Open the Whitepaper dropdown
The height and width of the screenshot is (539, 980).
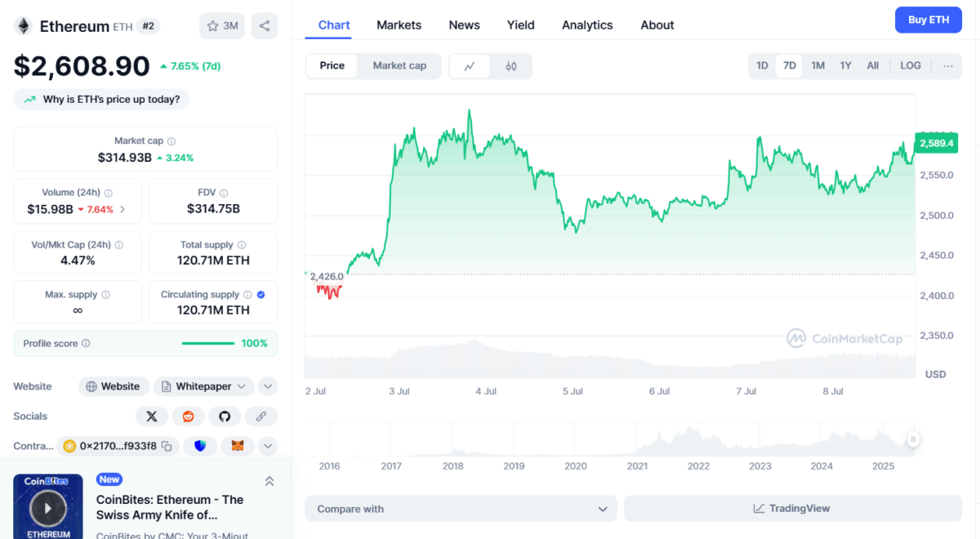point(203,386)
